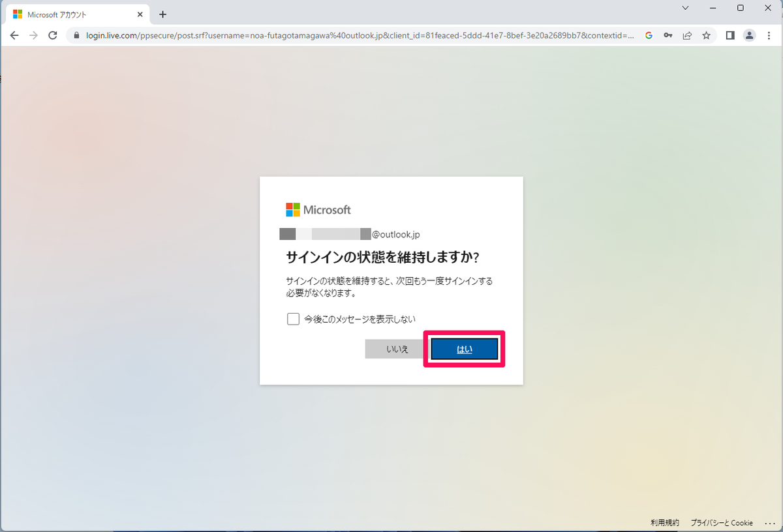
Task: Minimize the browser window
Action: [713, 8]
